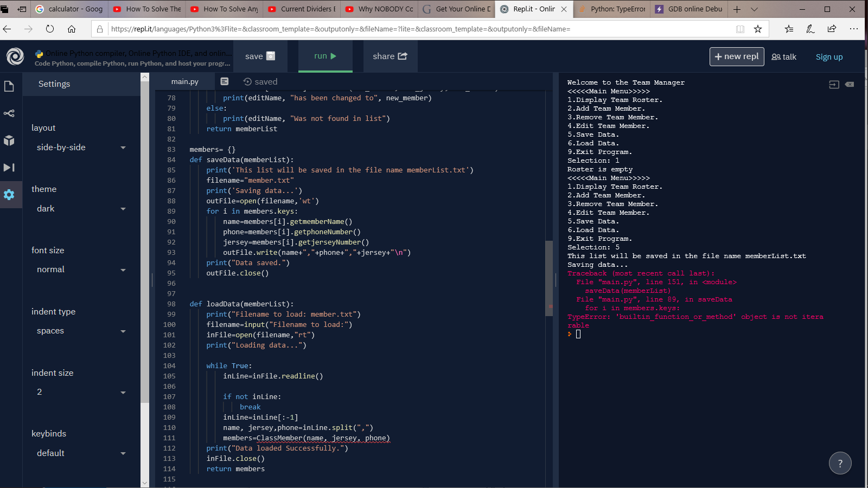
Task: Select the debugger icon in the sidebar
Action: pyautogui.click(x=9, y=168)
